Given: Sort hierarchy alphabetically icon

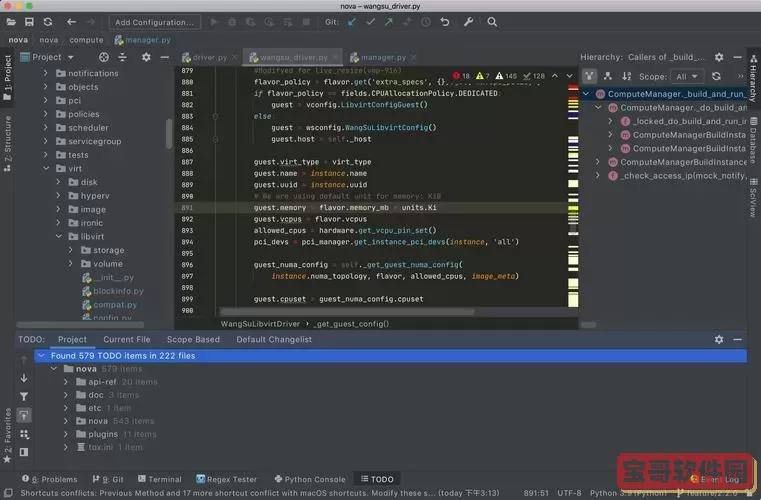Looking at the screenshot, I should click(x=627, y=76).
